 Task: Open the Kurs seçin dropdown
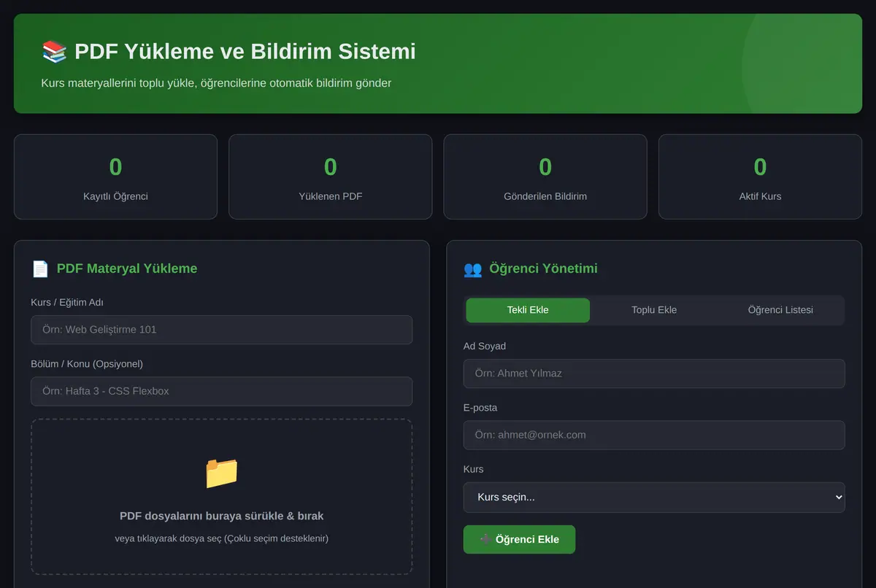[654, 497]
